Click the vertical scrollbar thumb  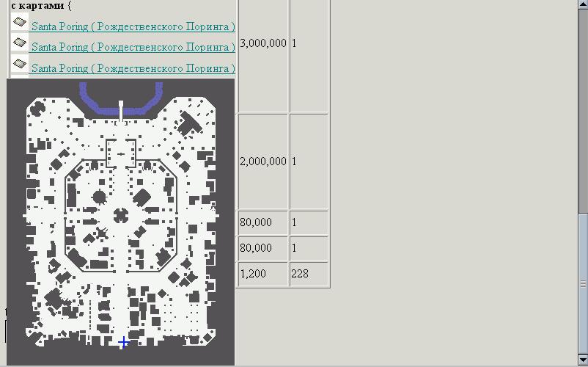pyautogui.click(x=583, y=283)
